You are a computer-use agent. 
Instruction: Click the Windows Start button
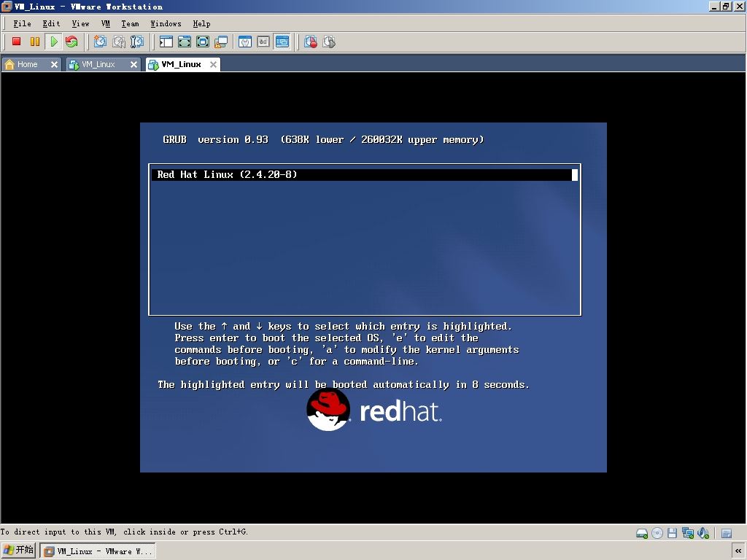pos(18,551)
